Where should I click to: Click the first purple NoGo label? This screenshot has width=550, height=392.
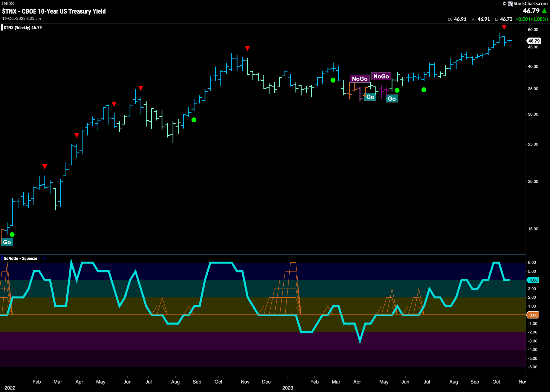[360, 79]
